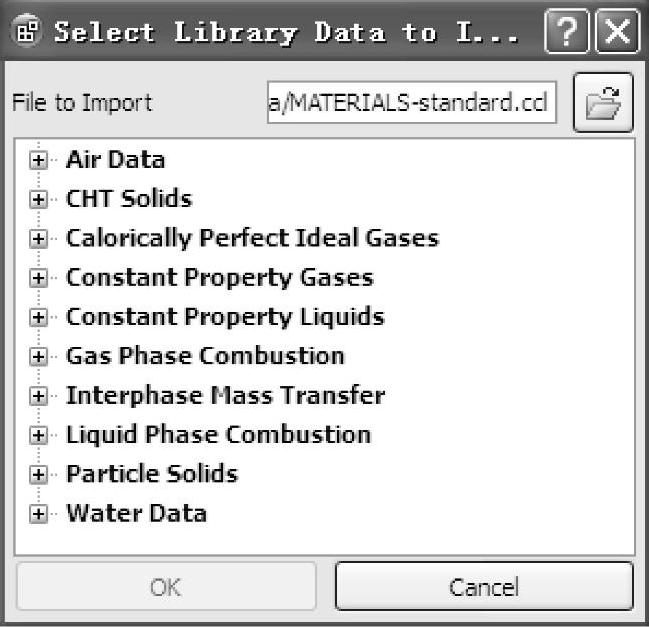Close the Select Library Data dialog
649x627 pixels.
tap(616, 32)
